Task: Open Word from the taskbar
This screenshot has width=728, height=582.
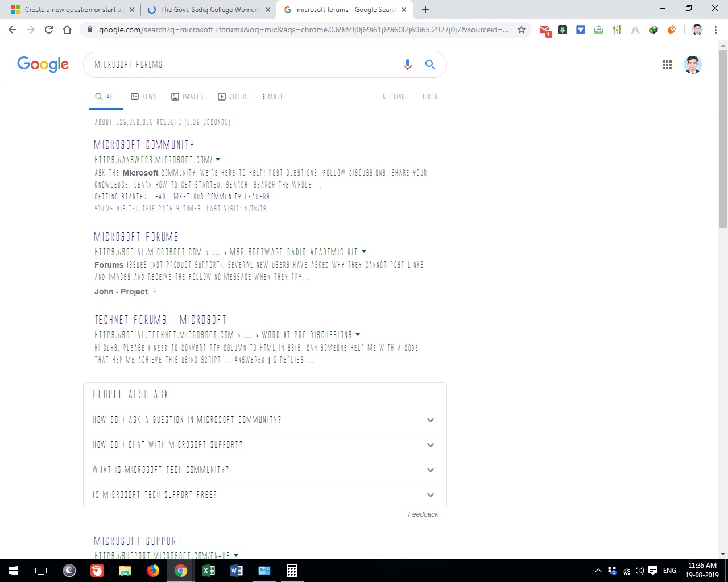Action: [237, 571]
